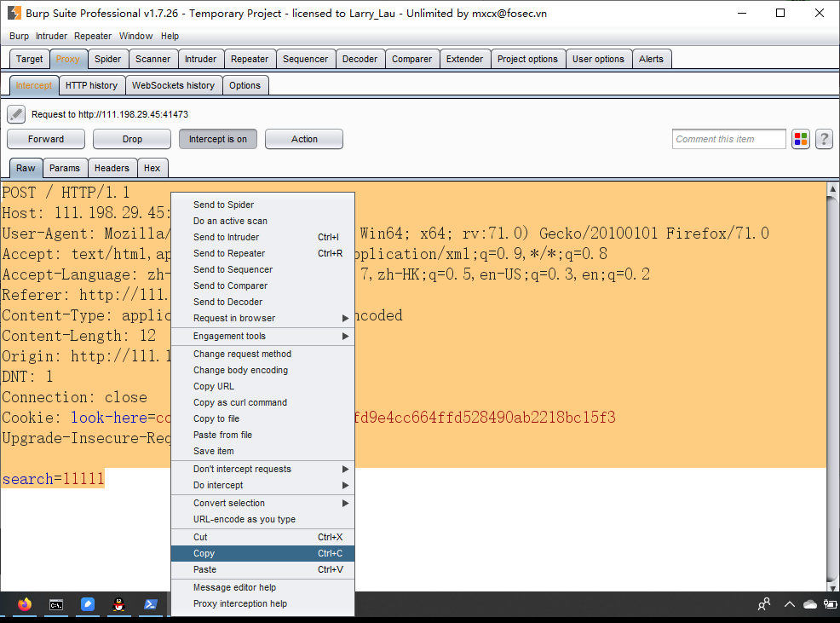
Task: Choose Send to Spider
Action: click(x=262, y=205)
